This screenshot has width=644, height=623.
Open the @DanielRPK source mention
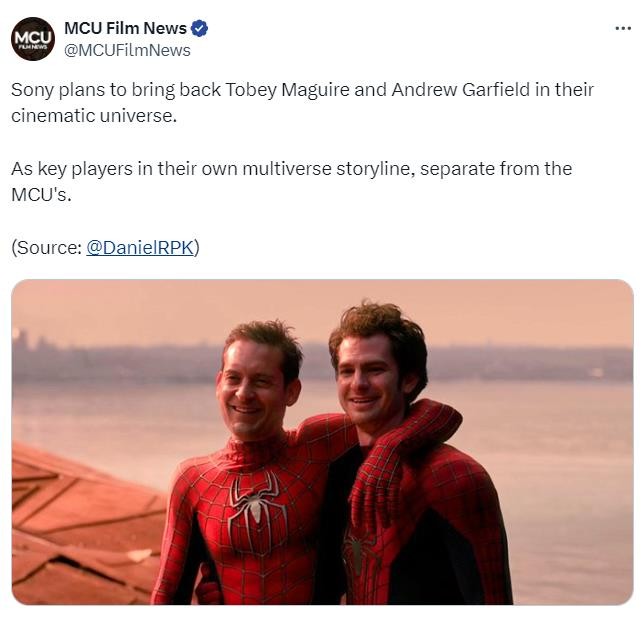[140, 248]
